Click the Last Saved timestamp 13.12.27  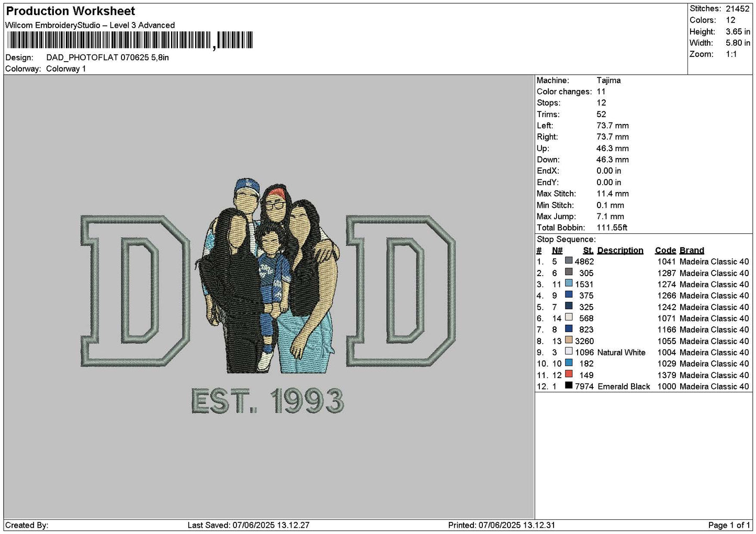click(x=293, y=525)
